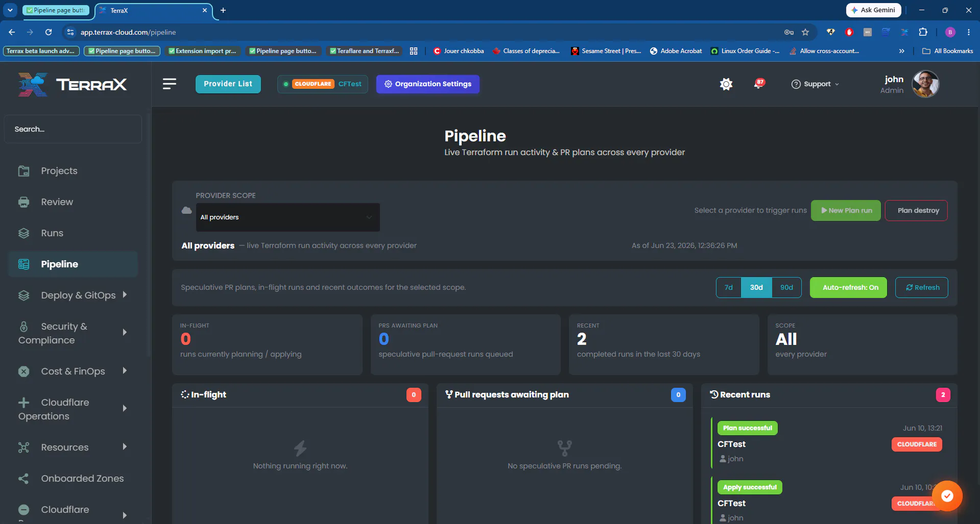Open Organization Settings
The image size is (980, 524).
[x=428, y=84]
